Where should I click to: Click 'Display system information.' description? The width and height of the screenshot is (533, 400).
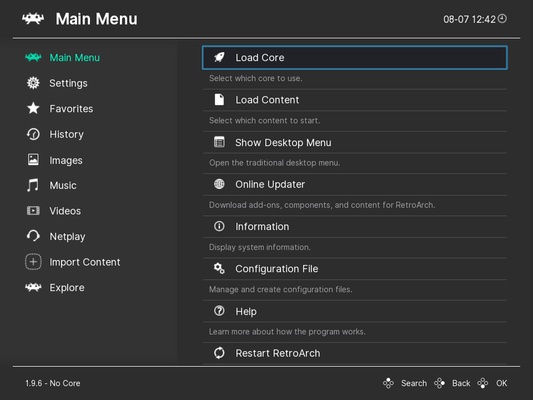coord(260,247)
